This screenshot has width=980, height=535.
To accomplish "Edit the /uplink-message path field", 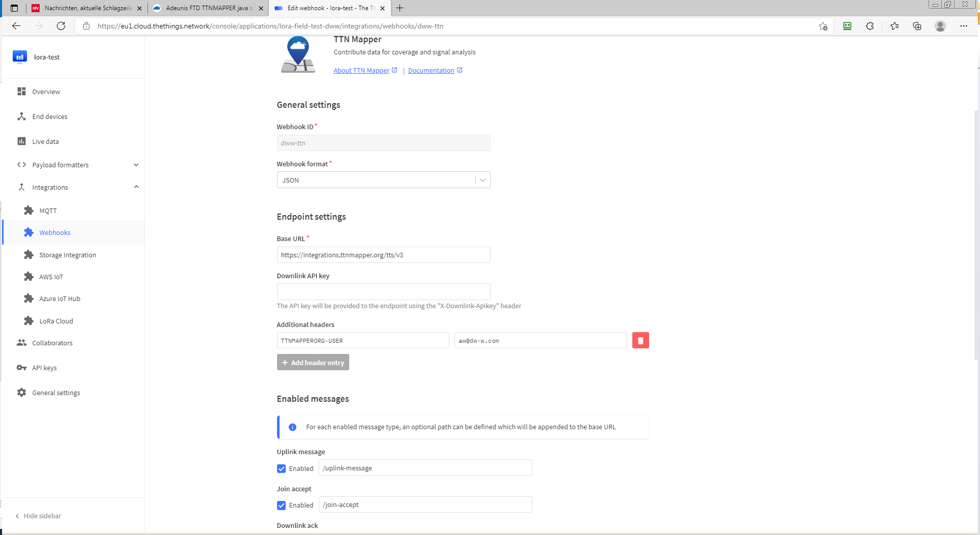I will point(425,468).
